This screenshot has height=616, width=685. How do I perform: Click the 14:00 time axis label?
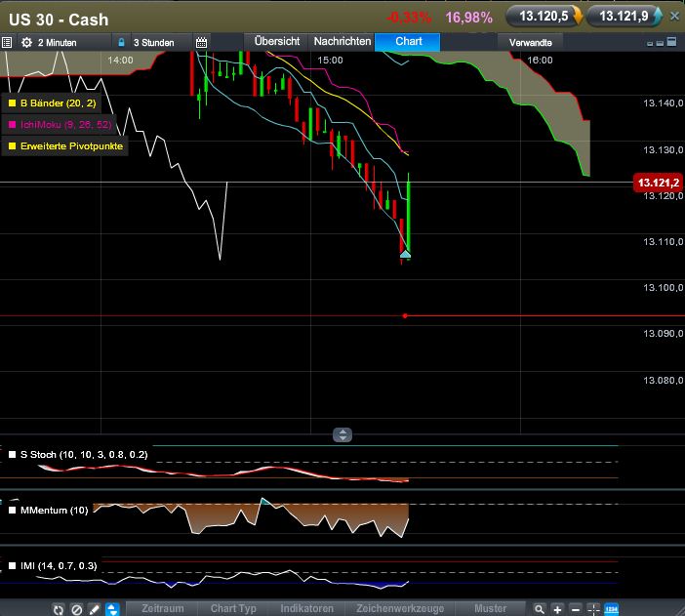pos(120,60)
